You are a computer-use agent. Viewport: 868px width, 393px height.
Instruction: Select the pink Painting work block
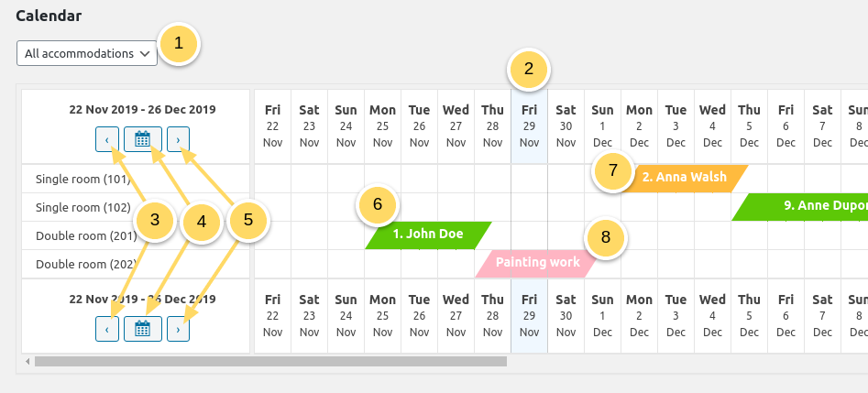[x=537, y=263]
